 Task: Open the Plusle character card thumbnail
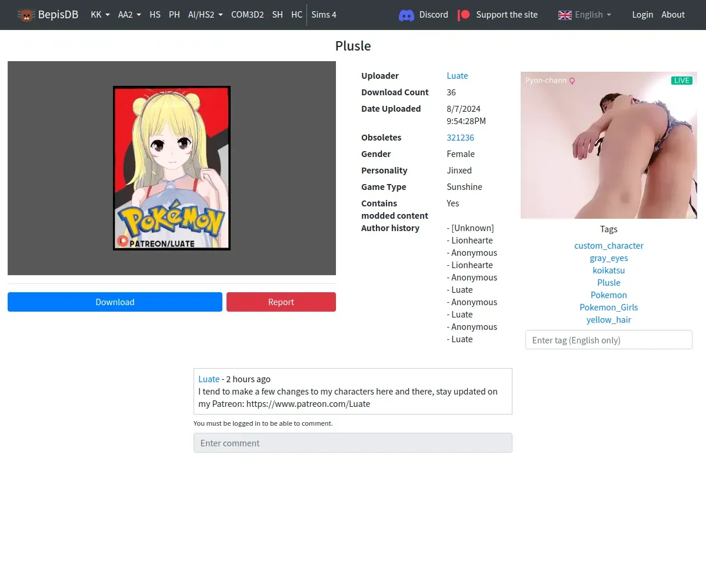coord(172,168)
